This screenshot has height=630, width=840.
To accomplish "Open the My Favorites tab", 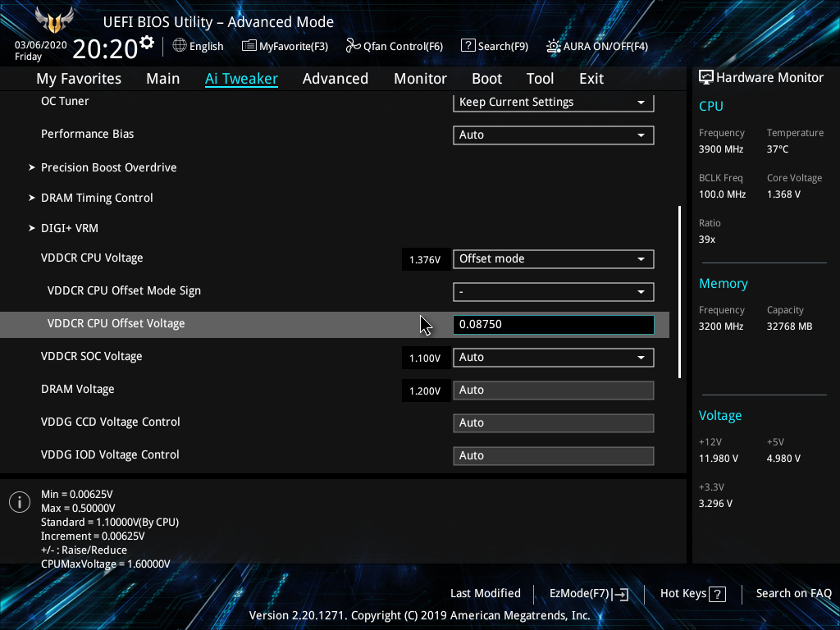I will click(x=79, y=78).
